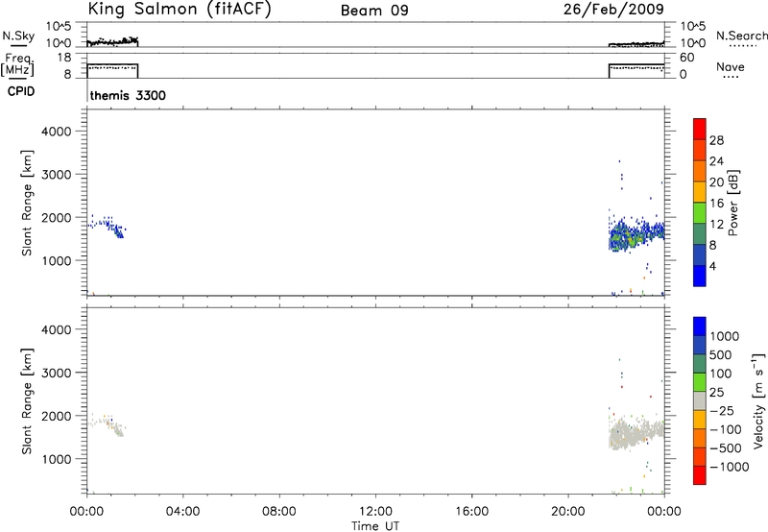Click the early frequency box in Freq. panel

(x=112, y=70)
